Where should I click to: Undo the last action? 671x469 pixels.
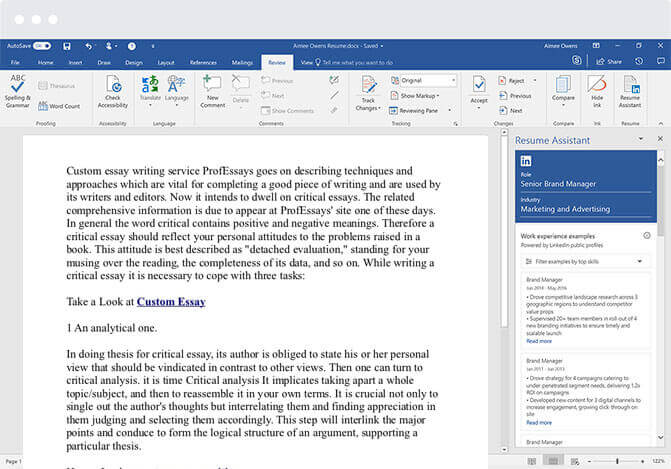point(88,46)
